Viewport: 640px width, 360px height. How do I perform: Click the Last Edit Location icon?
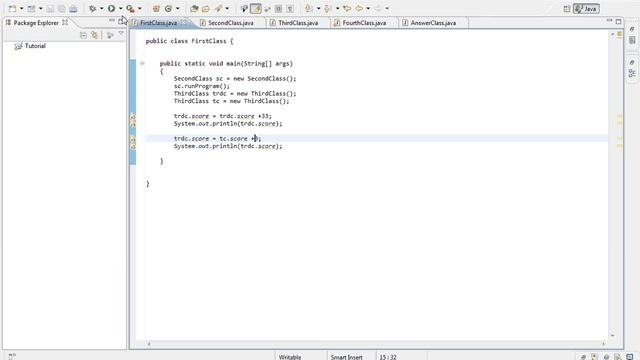coord(347,8)
